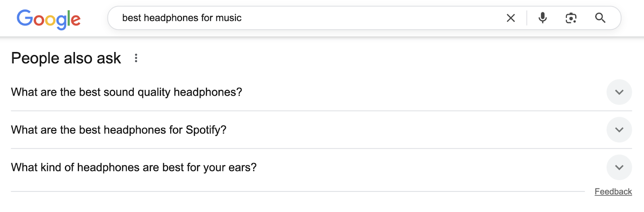Viewport: 644px width, 212px height.
Task: Click the "People also ask" heading
Action: pos(66,58)
